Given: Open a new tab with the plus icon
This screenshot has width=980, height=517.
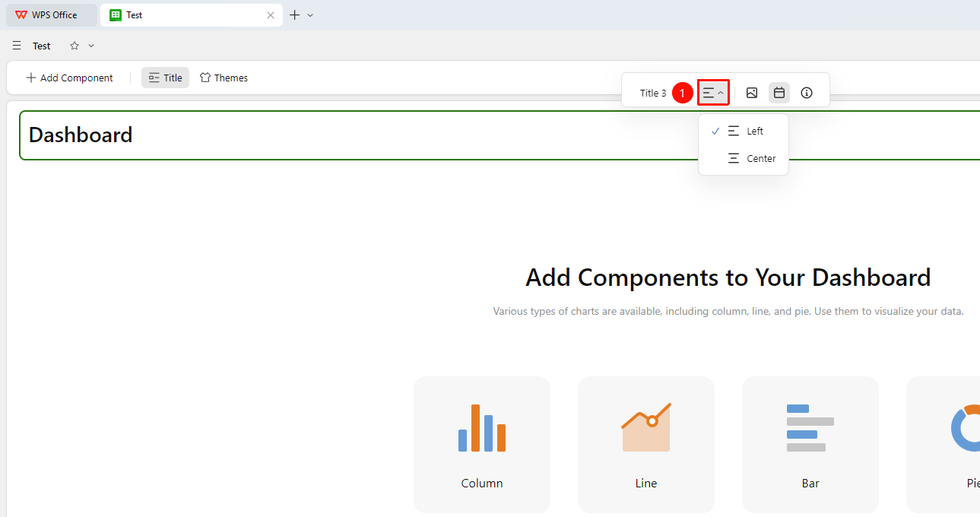Looking at the screenshot, I should tap(295, 15).
